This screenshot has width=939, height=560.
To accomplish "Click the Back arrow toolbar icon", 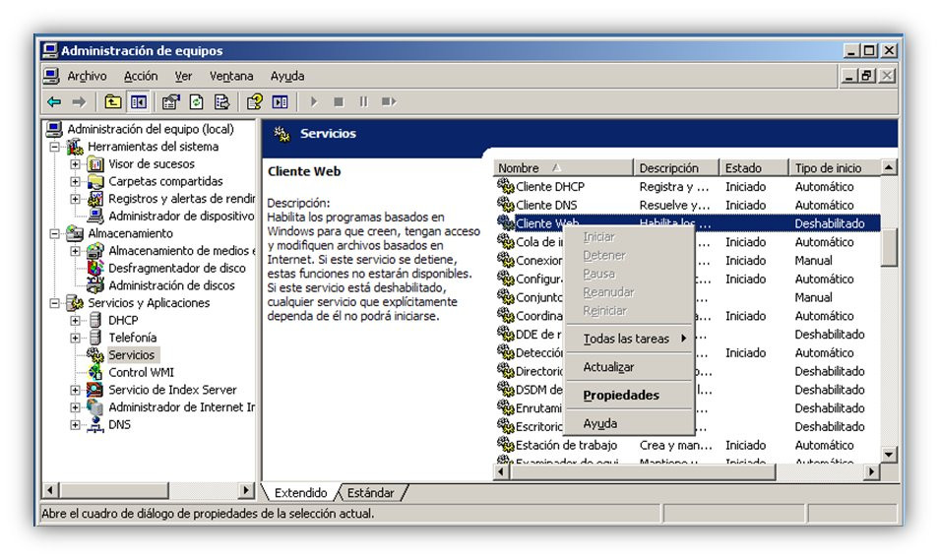I will click(x=54, y=101).
